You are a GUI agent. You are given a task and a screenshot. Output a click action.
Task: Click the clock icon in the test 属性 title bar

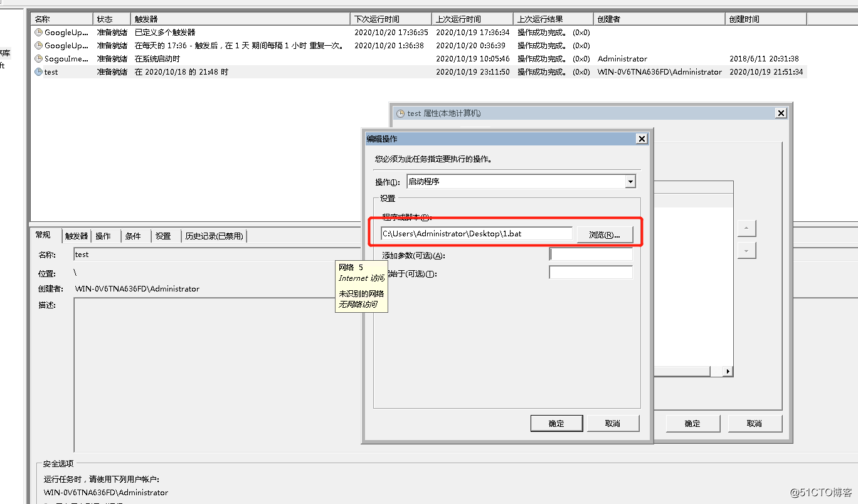click(x=401, y=113)
